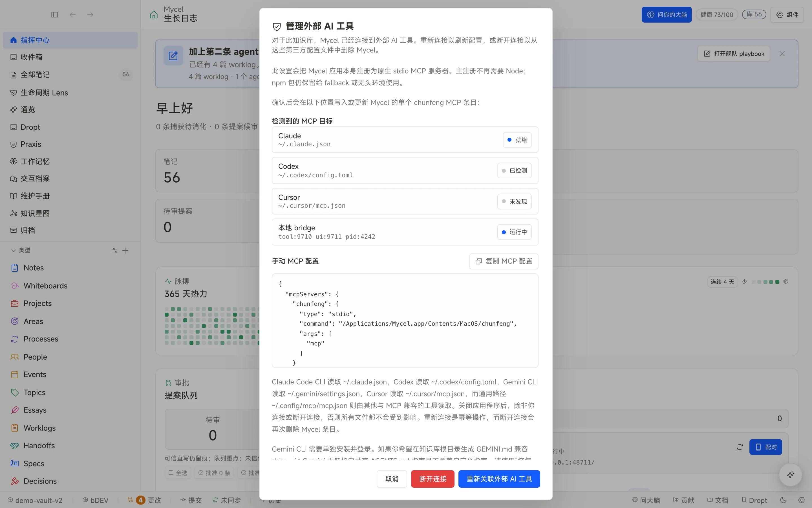
Task: Select the Areas type
Action: pyautogui.click(x=70, y=321)
